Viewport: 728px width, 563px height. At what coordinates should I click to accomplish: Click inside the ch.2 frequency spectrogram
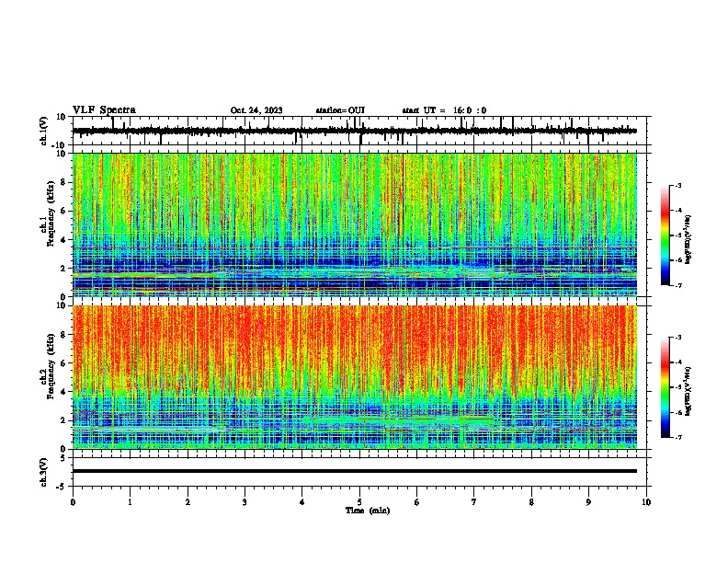(354, 377)
